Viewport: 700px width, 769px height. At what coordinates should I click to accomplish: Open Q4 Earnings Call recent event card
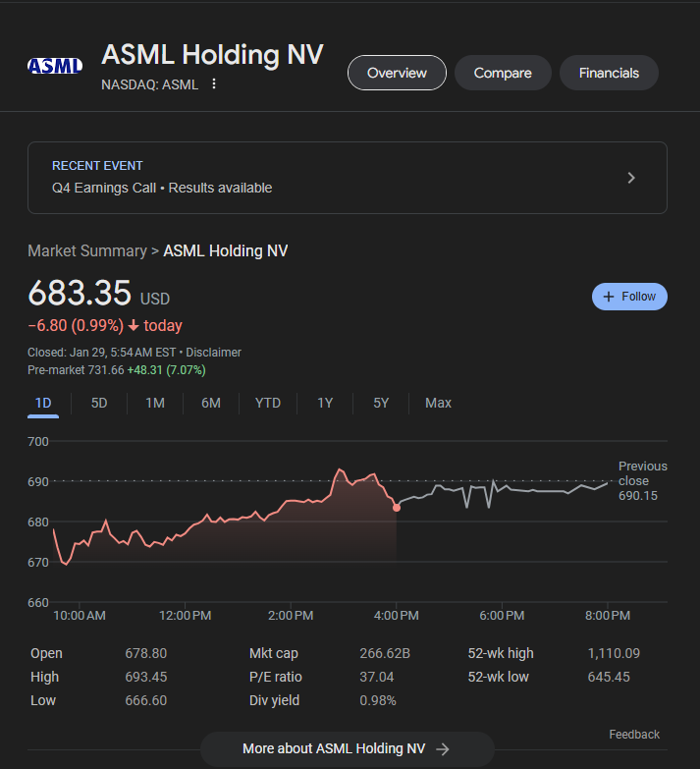pyautogui.click(x=348, y=178)
